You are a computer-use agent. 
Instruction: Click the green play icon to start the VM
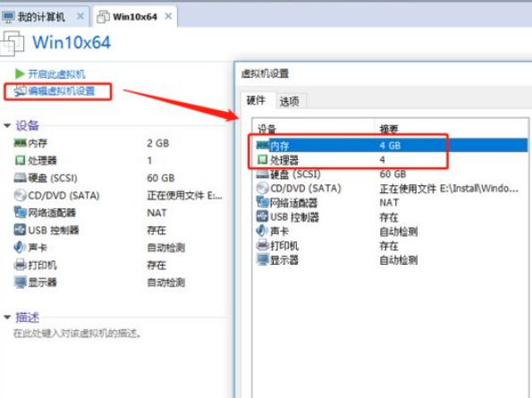coord(20,73)
